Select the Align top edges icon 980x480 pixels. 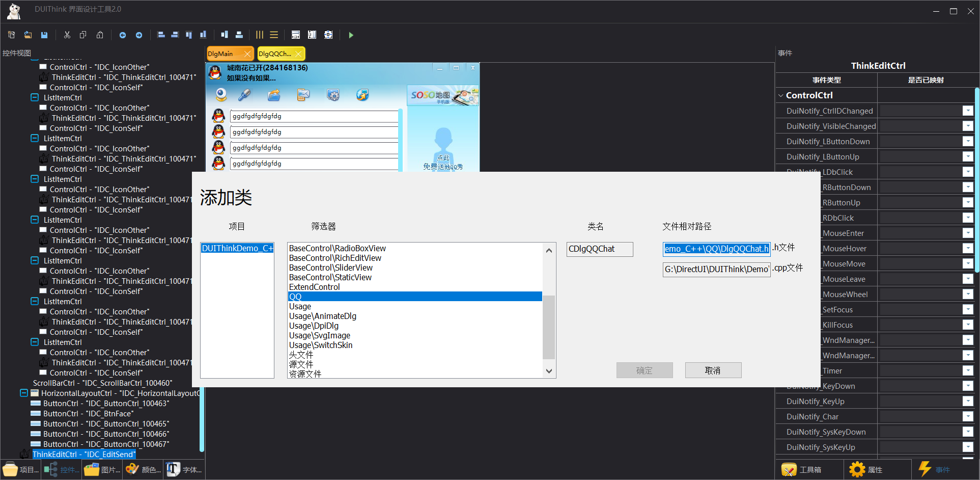[x=189, y=35]
